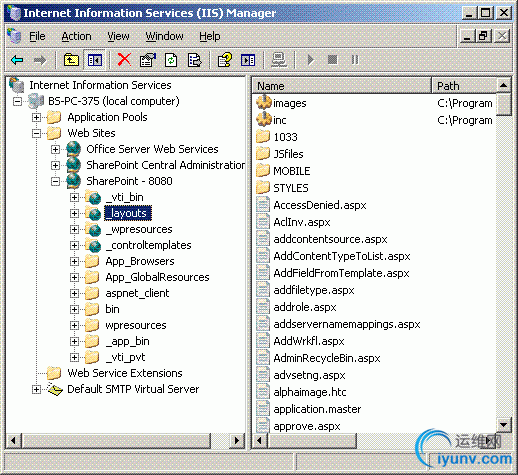Click the Start item play icon

310,60
